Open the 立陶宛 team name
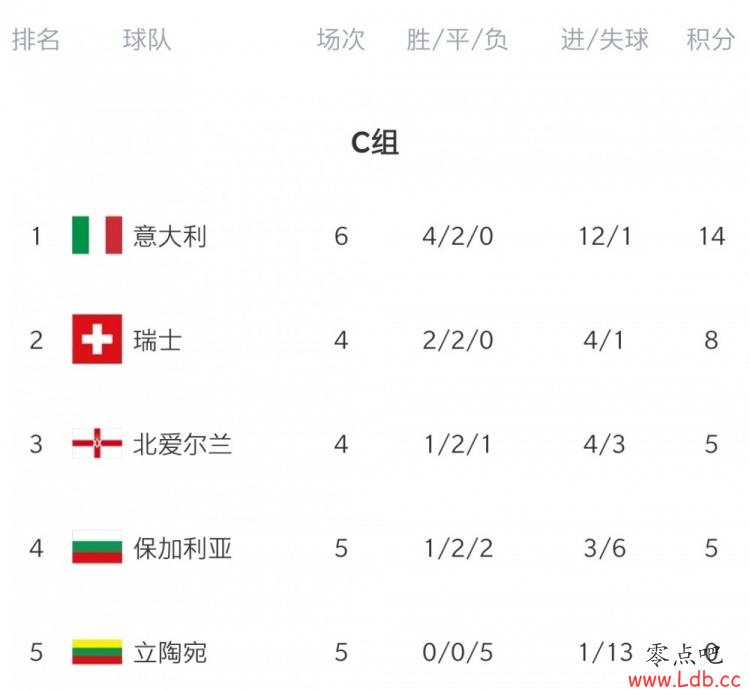This screenshot has height=690, width=750. click(170, 653)
